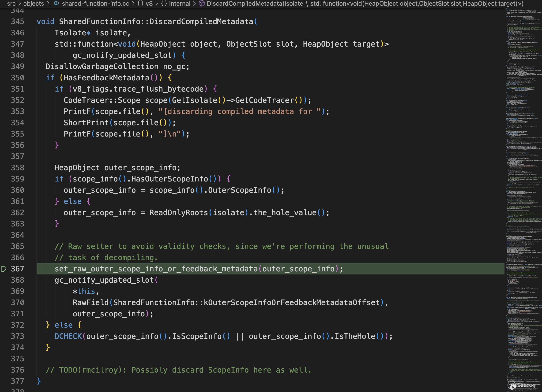Click the braces namespace icon before v8
Image resolution: width=542 pixels, height=392 pixels.
tap(140, 3)
